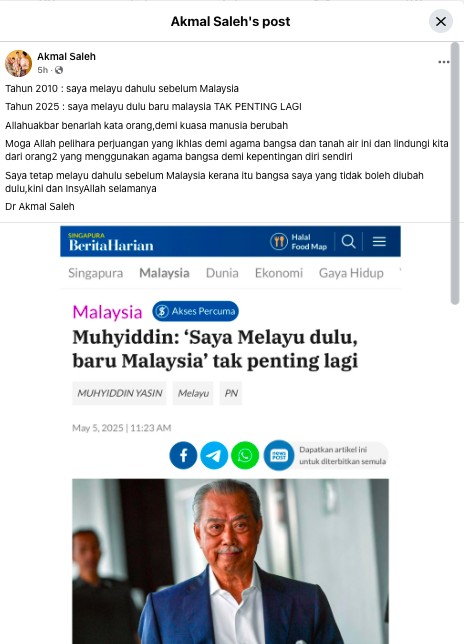
Task: Click the MUHYIDDIN YASIN tag
Action: tap(119, 393)
